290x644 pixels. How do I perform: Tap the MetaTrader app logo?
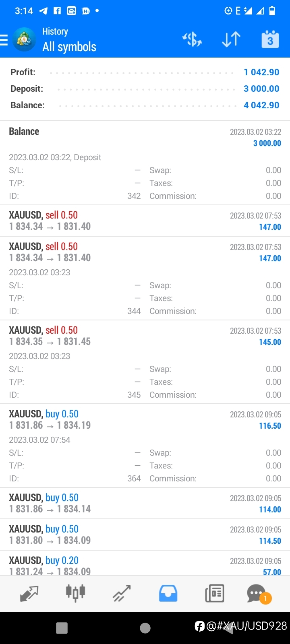pos(24,39)
